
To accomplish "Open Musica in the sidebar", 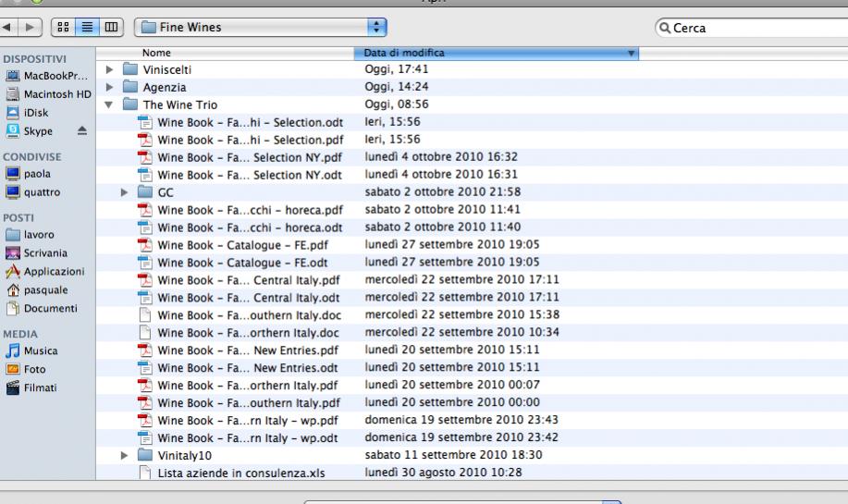I will [x=31, y=350].
